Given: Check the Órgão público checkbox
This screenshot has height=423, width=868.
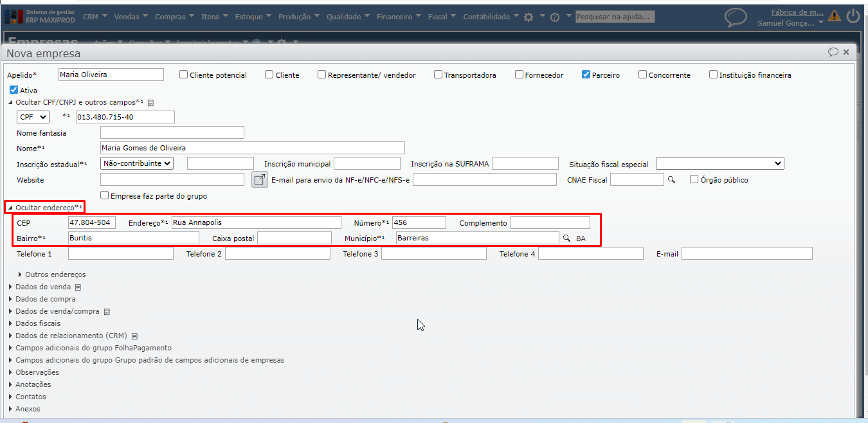Looking at the screenshot, I should point(694,180).
